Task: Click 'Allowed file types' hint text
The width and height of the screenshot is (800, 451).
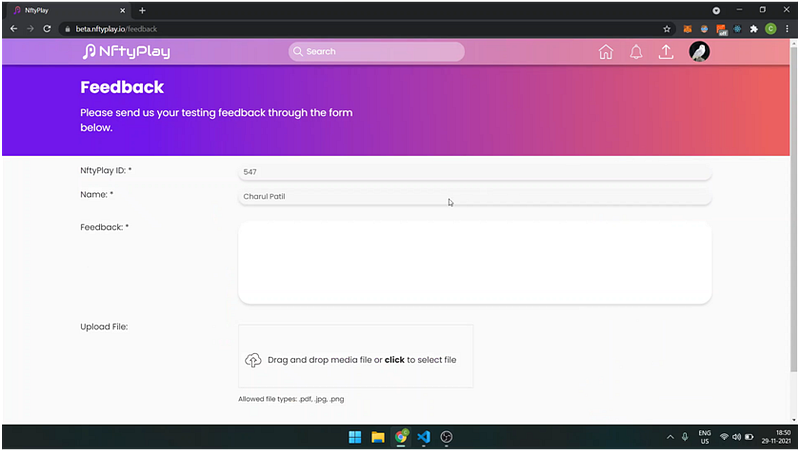Action: 291,399
